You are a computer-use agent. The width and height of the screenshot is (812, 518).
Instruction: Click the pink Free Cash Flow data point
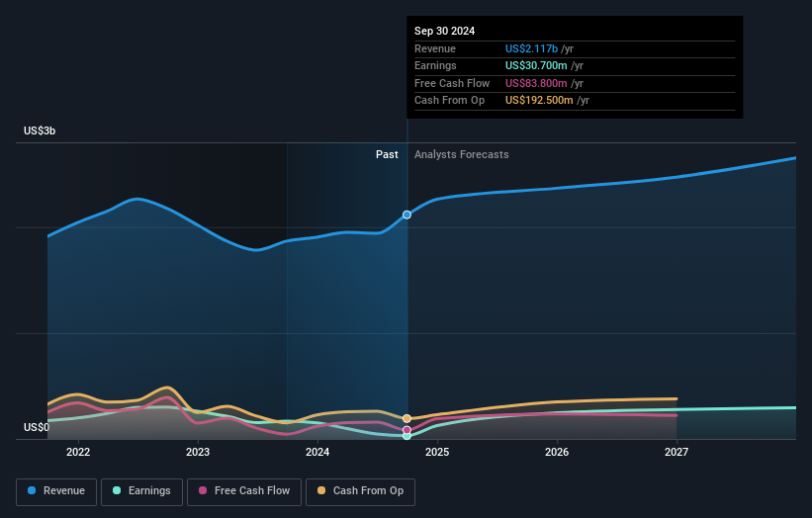pyautogui.click(x=407, y=430)
